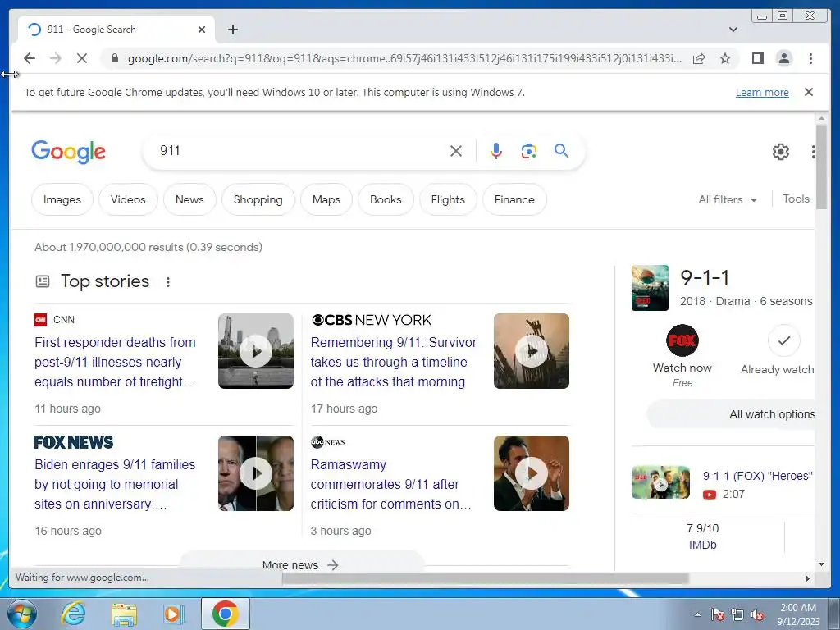The height and width of the screenshot is (630, 840).
Task: Click the vertical scrollbar down arrow
Action: click(821, 564)
